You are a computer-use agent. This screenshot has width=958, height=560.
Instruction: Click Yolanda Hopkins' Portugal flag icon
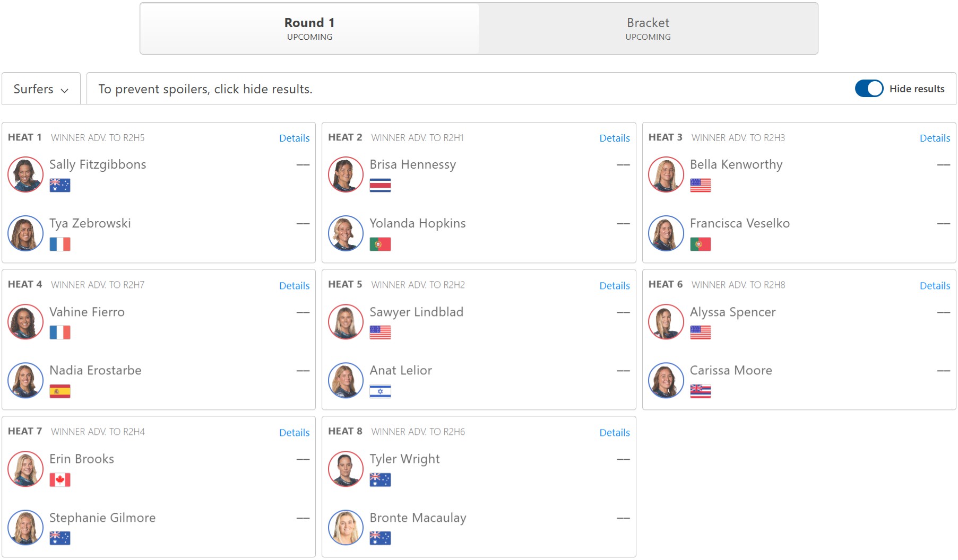point(380,244)
